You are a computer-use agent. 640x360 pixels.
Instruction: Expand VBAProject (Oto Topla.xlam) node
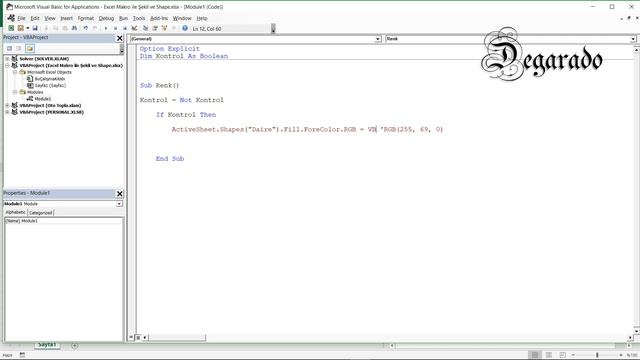(7, 105)
